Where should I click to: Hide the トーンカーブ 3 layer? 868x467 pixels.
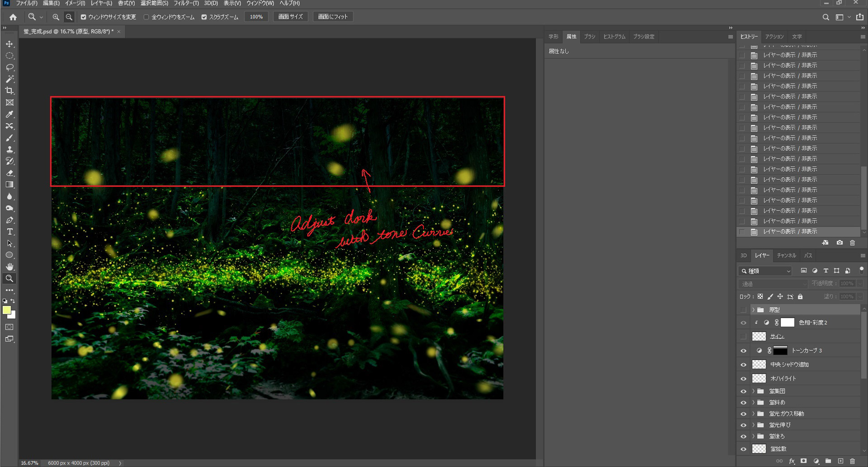tap(743, 351)
